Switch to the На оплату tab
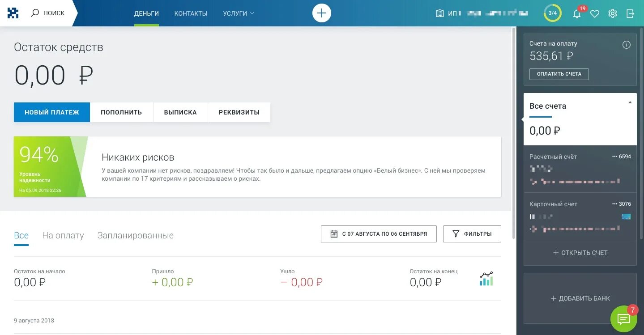644x335 pixels. [63, 235]
